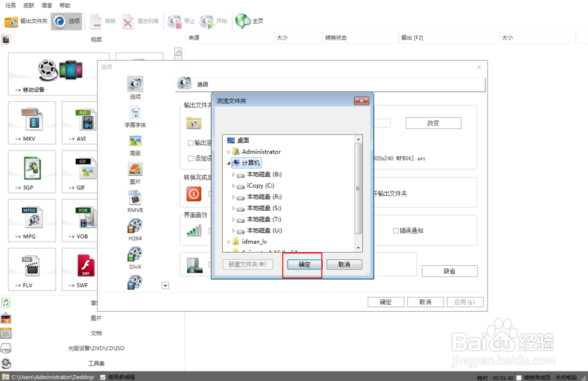Screen dimensions: 588x381
Task: Expand the 本地磁盘 (B:) tree node
Action: (x=234, y=174)
